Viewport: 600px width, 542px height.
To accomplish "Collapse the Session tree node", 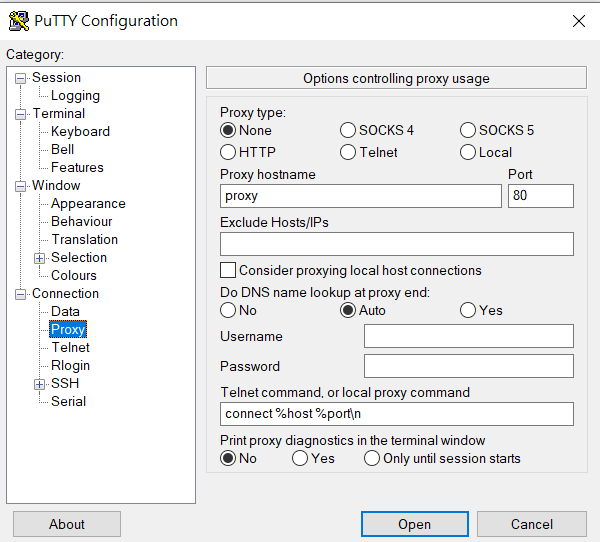I will click(20, 78).
